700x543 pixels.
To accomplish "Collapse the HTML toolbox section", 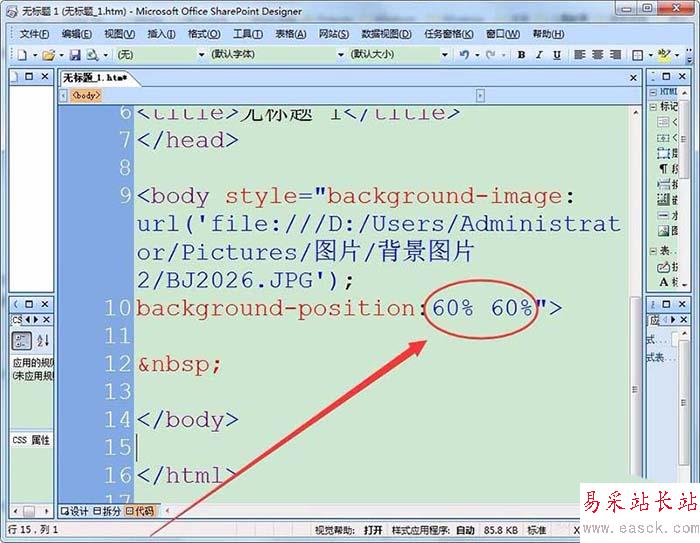I will point(653,92).
